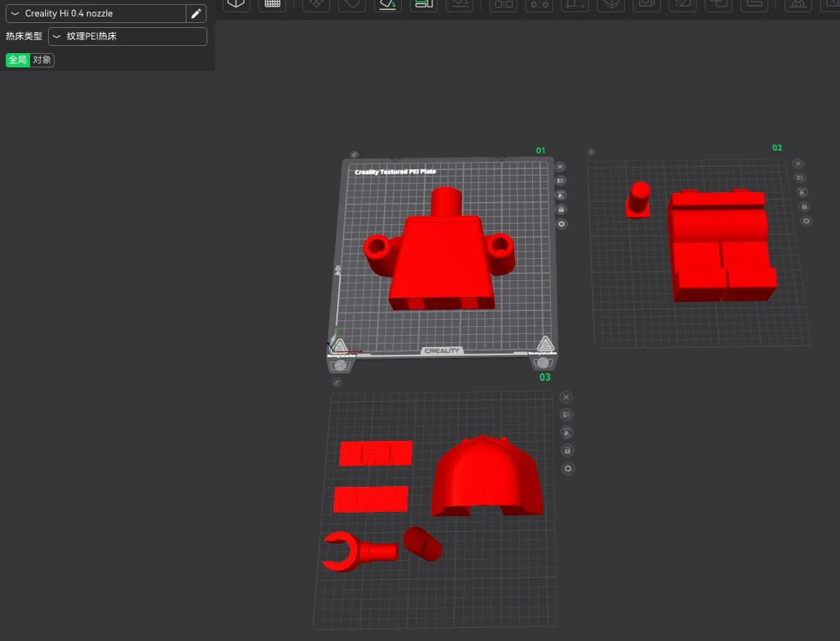Viewport: 840px width, 641px height.
Task: Select the red hair piece on plate 03
Action: 486,477
